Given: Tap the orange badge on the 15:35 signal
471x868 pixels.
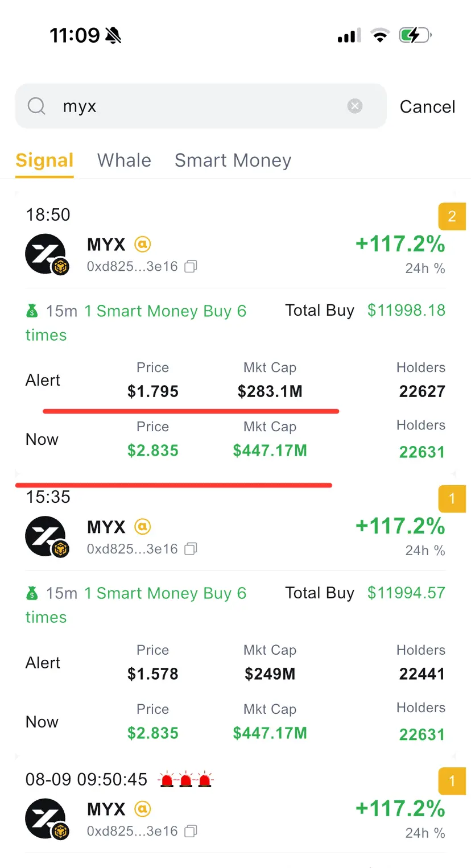Looking at the screenshot, I should (x=452, y=499).
